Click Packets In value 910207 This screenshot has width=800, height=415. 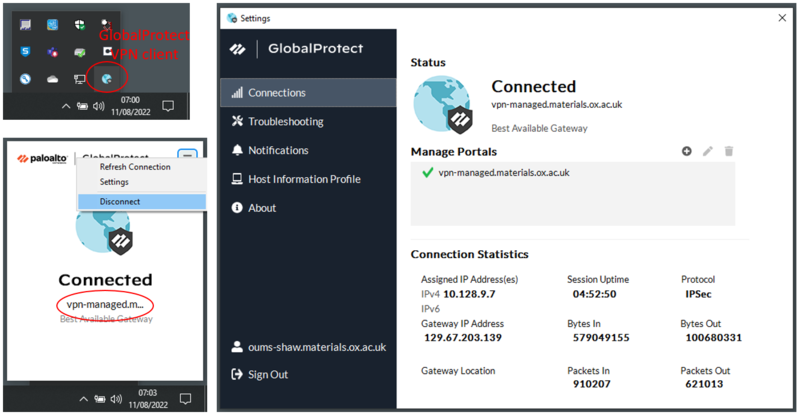[591, 384]
